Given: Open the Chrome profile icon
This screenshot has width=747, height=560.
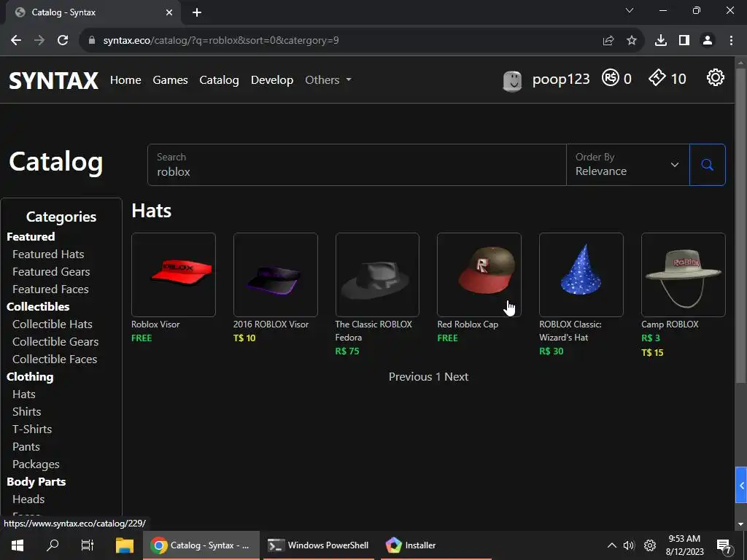Looking at the screenshot, I should (x=708, y=41).
